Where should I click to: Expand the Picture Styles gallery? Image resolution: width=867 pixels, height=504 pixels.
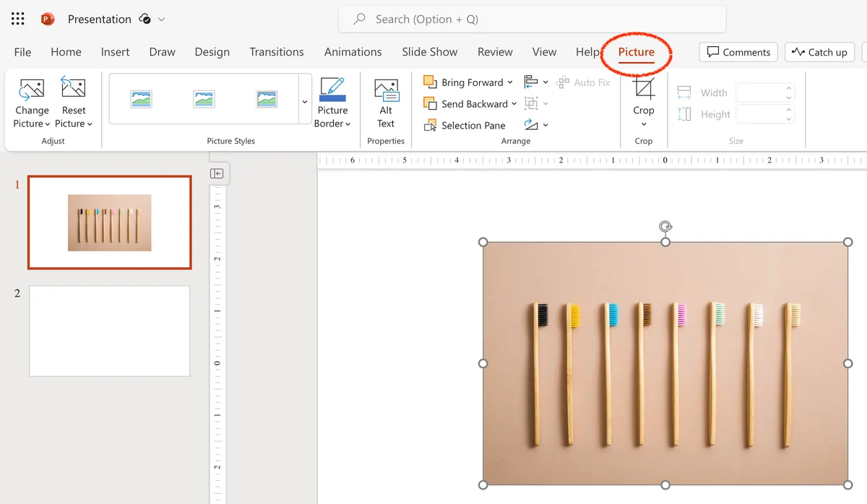tap(304, 101)
